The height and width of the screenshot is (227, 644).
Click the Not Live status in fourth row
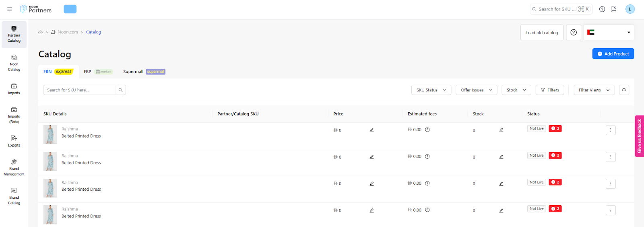point(537,209)
